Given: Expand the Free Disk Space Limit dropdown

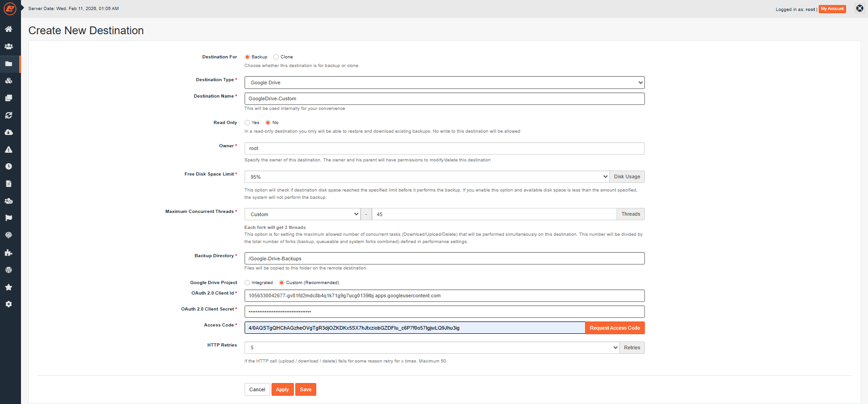Looking at the screenshot, I should (427, 177).
